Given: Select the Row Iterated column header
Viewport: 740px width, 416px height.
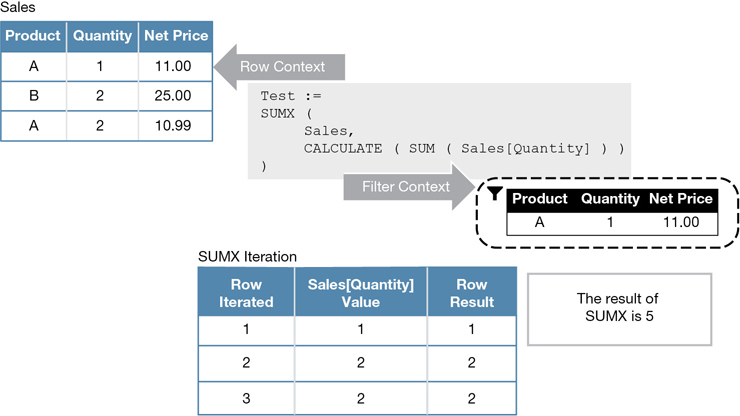Looking at the screenshot, I should click(x=246, y=293).
